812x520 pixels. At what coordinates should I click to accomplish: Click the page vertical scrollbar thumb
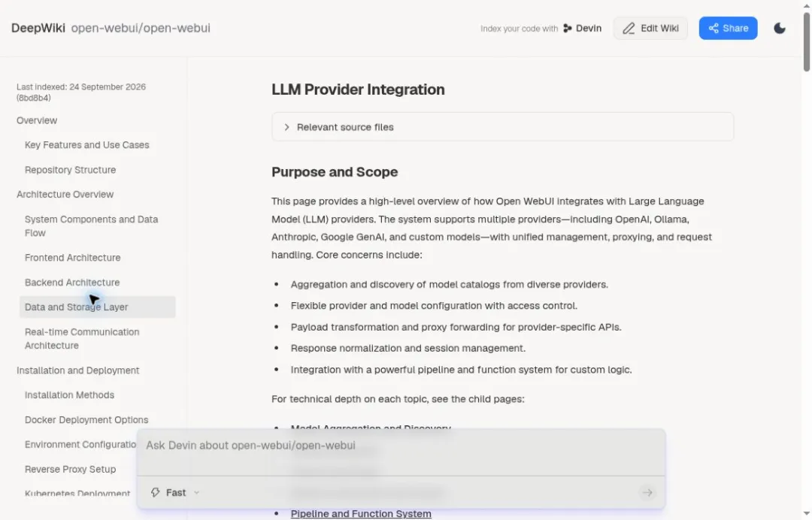tap(806, 41)
